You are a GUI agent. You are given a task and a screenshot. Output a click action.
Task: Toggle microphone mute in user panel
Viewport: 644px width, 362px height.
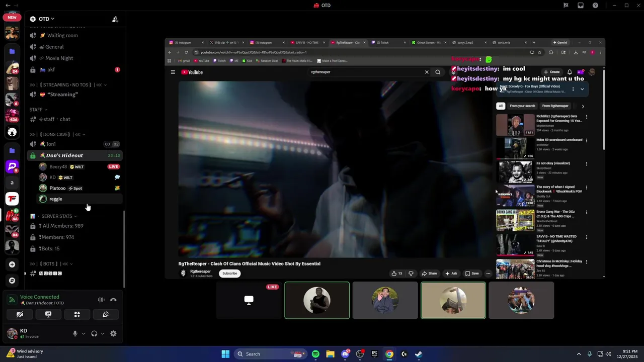tap(75, 333)
